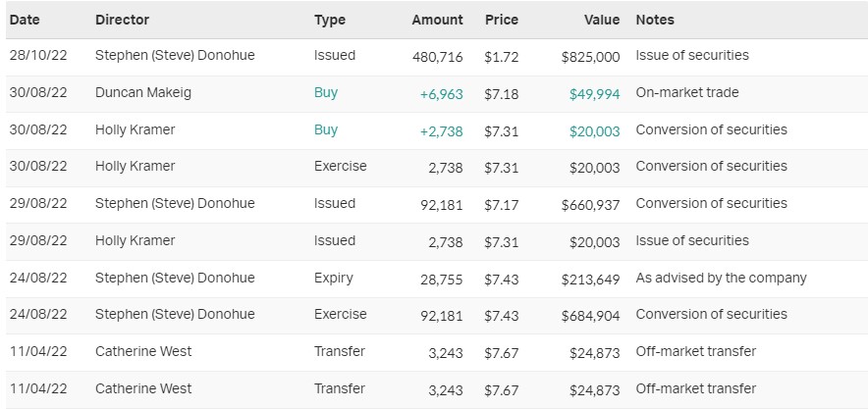Select the As advised by the company note
Image resolution: width=868 pixels, height=409 pixels.
click(x=721, y=278)
